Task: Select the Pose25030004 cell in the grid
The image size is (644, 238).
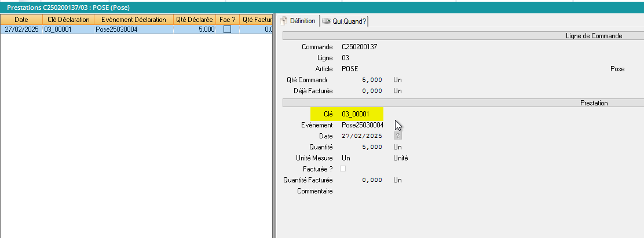Action: click(x=116, y=30)
